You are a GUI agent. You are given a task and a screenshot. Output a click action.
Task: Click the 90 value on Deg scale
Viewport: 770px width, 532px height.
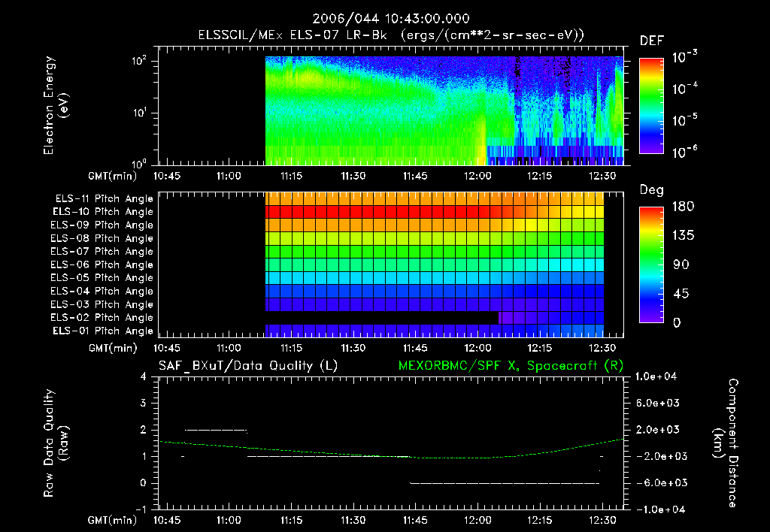(681, 265)
